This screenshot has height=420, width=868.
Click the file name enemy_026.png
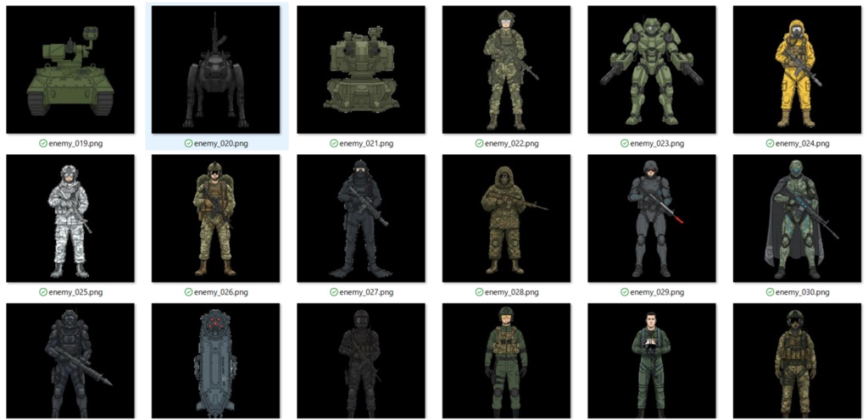[221, 292]
